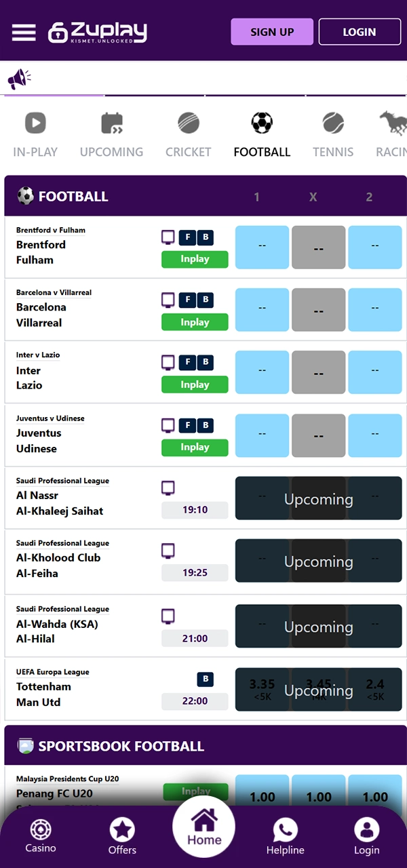Click the B badge for Tottenham v Man Utd
The width and height of the screenshot is (407, 868).
point(206,679)
